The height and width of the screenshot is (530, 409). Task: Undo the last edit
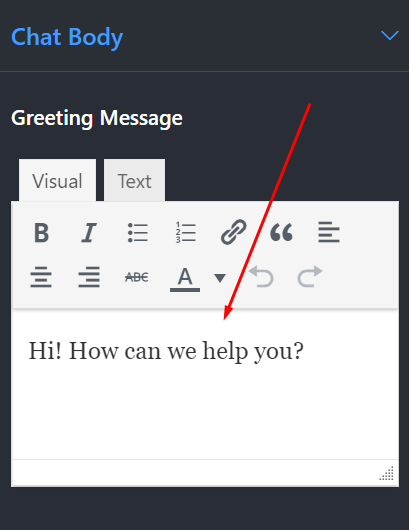(261, 276)
